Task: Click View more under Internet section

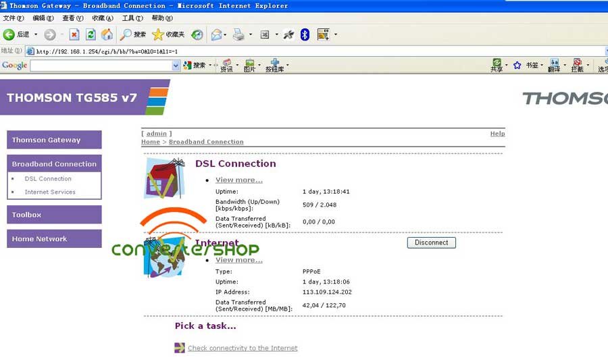Action: (x=239, y=260)
